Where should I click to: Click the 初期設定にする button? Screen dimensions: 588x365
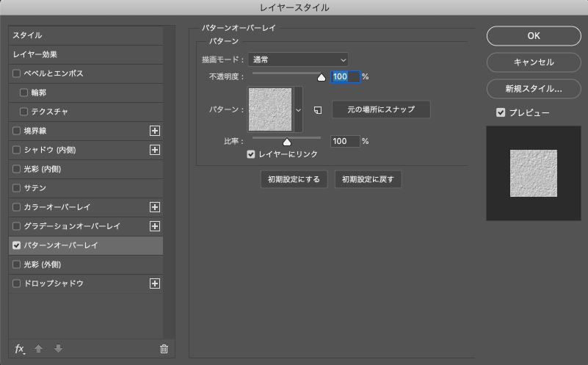tap(294, 179)
